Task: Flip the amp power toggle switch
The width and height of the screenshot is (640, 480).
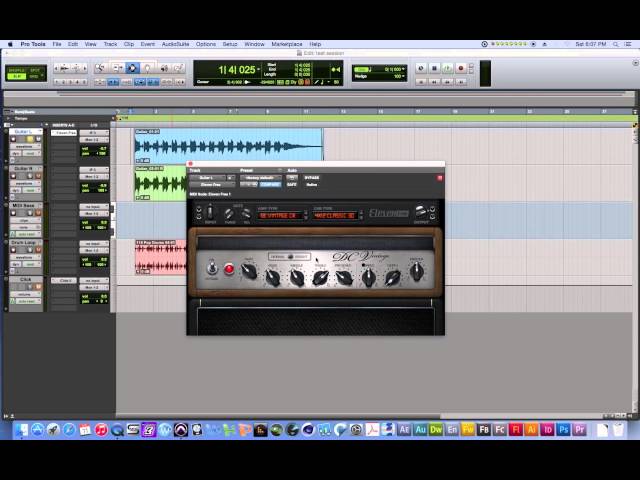Action: click(212, 268)
